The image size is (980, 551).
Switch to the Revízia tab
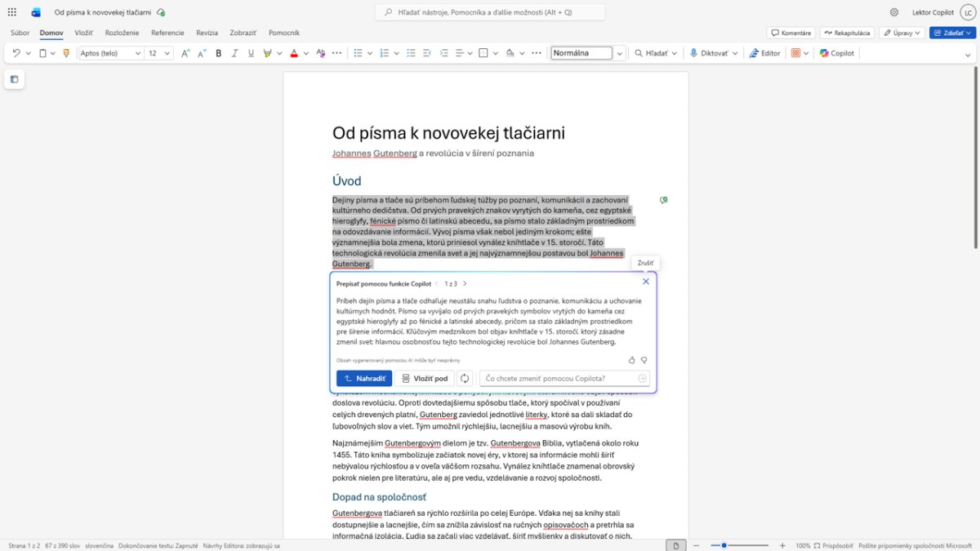click(207, 33)
